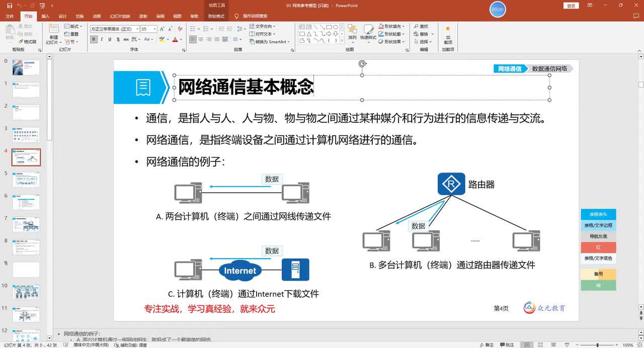Open the font color A dropdown
644x348 pixels.
(181, 39)
